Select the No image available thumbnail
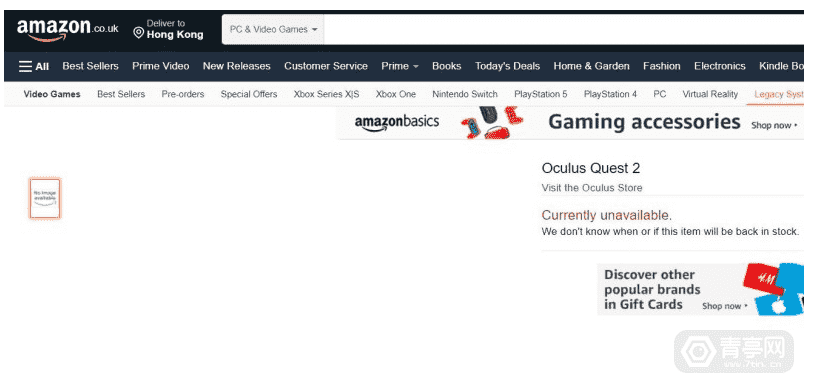The image size is (818, 385). (x=45, y=198)
